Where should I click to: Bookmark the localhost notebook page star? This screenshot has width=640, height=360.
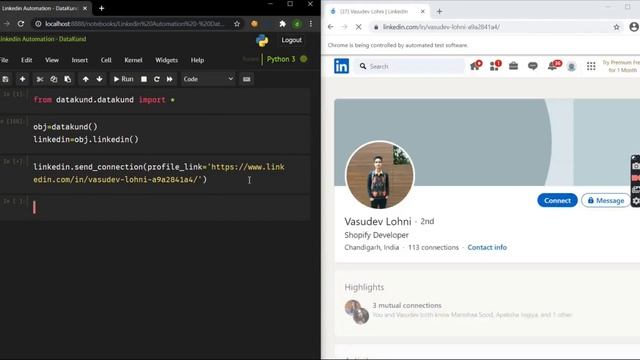pos(237,24)
